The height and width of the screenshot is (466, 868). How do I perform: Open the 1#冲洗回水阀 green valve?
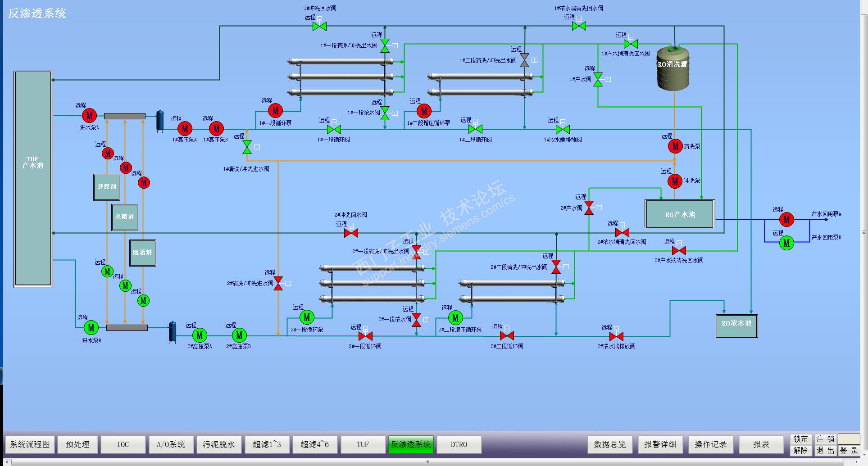tap(319, 27)
